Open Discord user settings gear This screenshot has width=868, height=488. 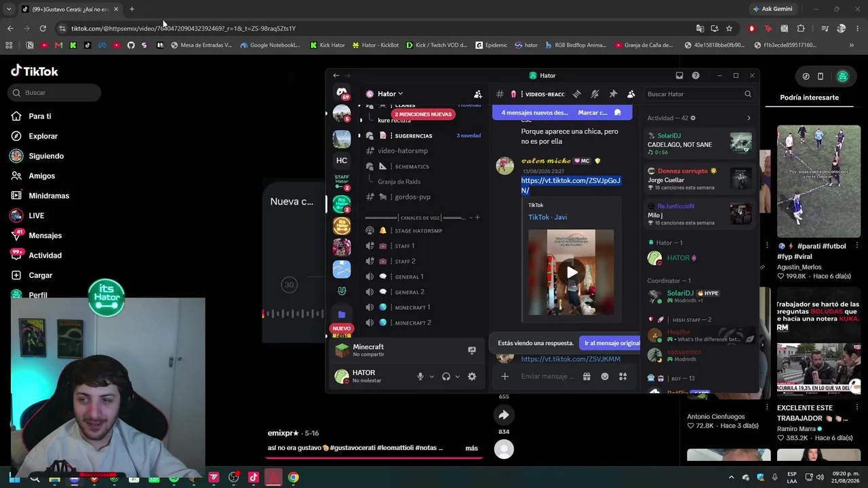[472, 377]
